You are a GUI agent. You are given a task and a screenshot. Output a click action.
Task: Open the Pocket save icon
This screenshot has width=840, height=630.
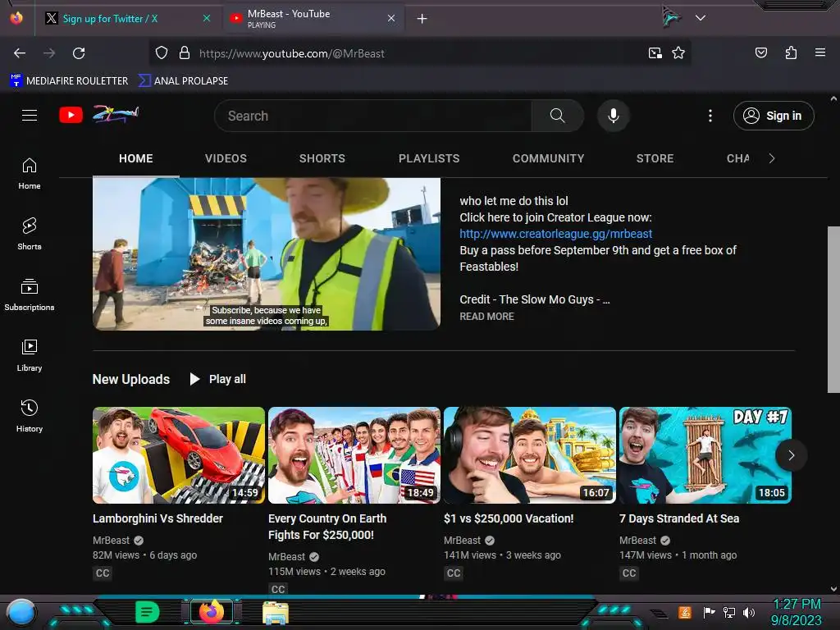pyautogui.click(x=761, y=52)
